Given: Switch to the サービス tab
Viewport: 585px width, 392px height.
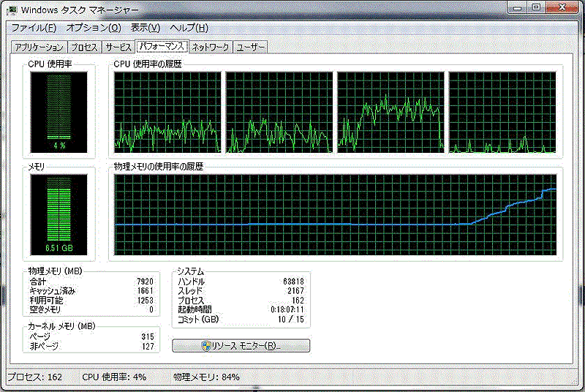Looking at the screenshot, I should 118,48.
